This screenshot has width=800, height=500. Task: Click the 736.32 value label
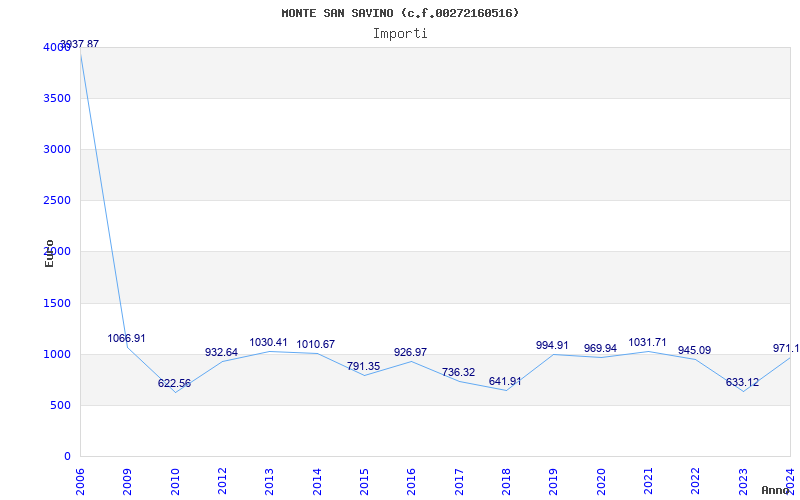click(458, 372)
